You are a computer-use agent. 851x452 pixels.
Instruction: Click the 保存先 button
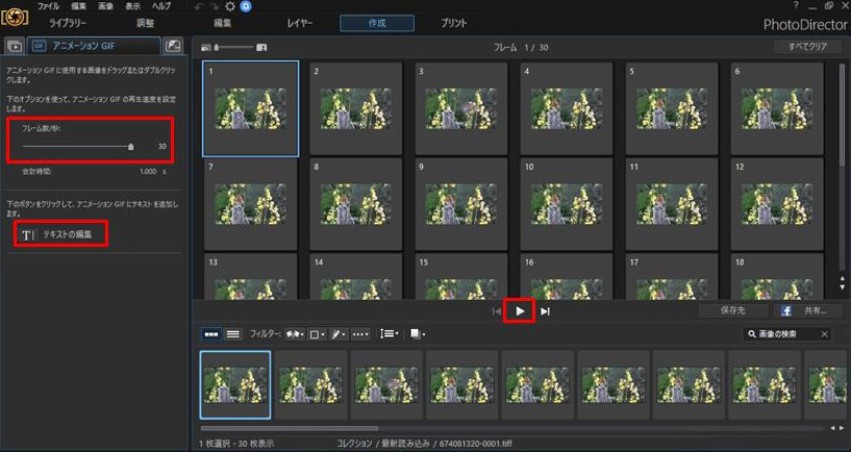pos(734,311)
